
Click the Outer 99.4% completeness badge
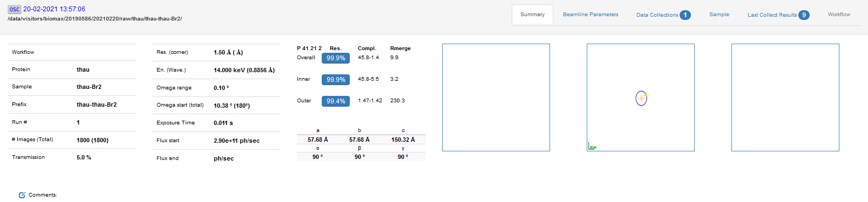click(x=336, y=101)
